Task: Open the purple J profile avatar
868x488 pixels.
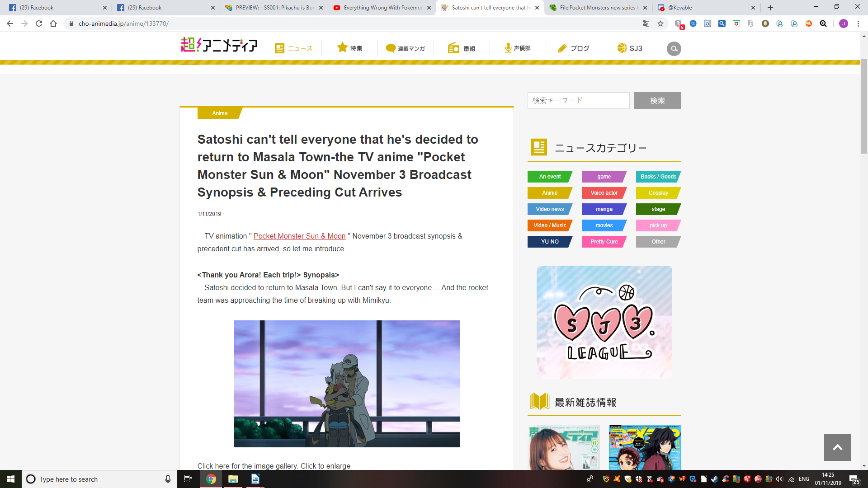Action: tap(844, 23)
